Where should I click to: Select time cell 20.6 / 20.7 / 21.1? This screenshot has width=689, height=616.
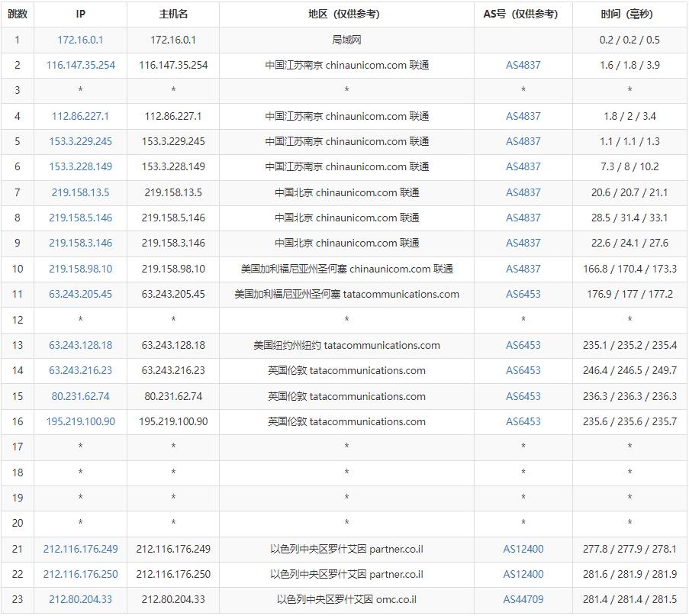[629, 192]
